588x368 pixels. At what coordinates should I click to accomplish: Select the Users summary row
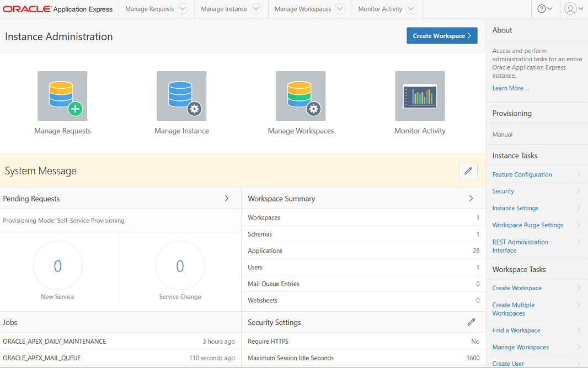(364, 267)
